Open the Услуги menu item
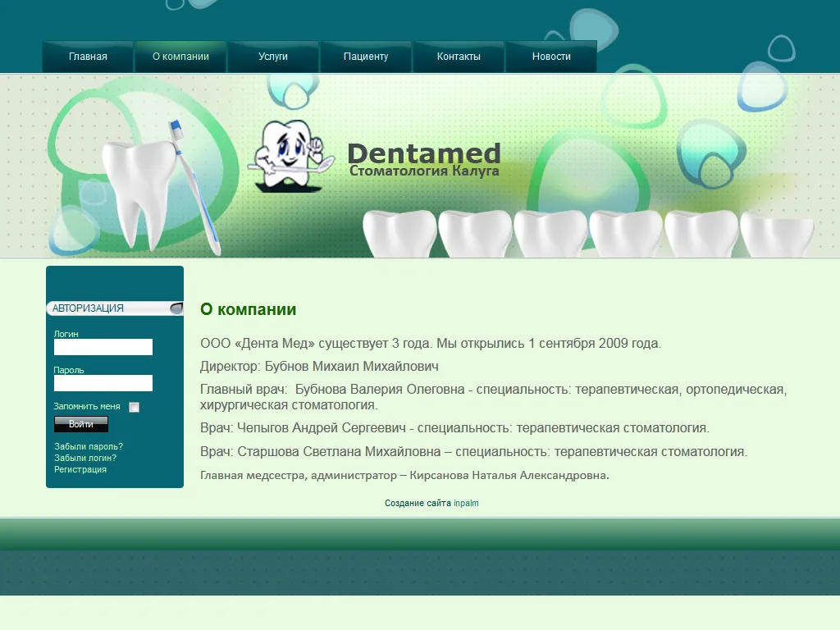The image size is (840, 630). pos(273,57)
